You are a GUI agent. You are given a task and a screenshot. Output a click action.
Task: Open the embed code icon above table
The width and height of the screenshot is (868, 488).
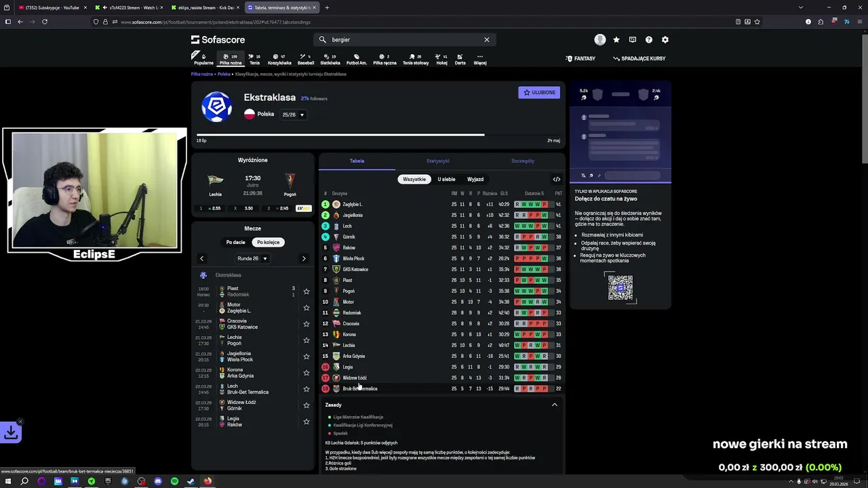(557, 180)
